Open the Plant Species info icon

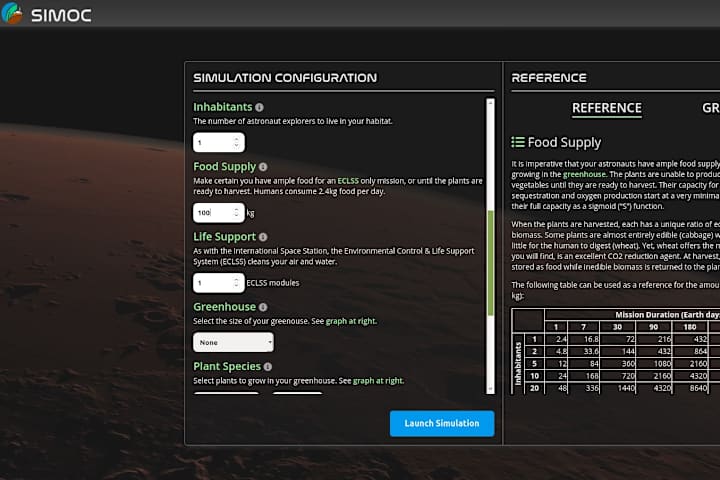[x=268, y=367]
